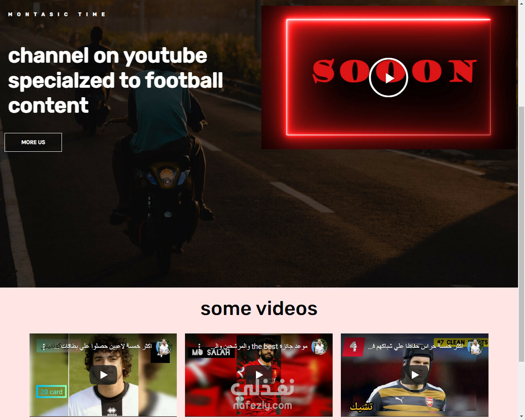
Task: Go to the MONTASIC TIME logo link
Action: [57, 14]
